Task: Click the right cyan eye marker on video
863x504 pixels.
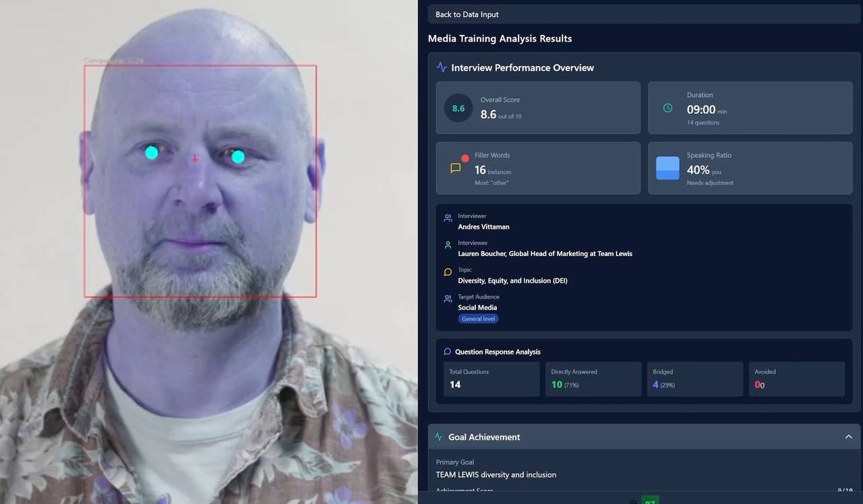Action: [238, 157]
